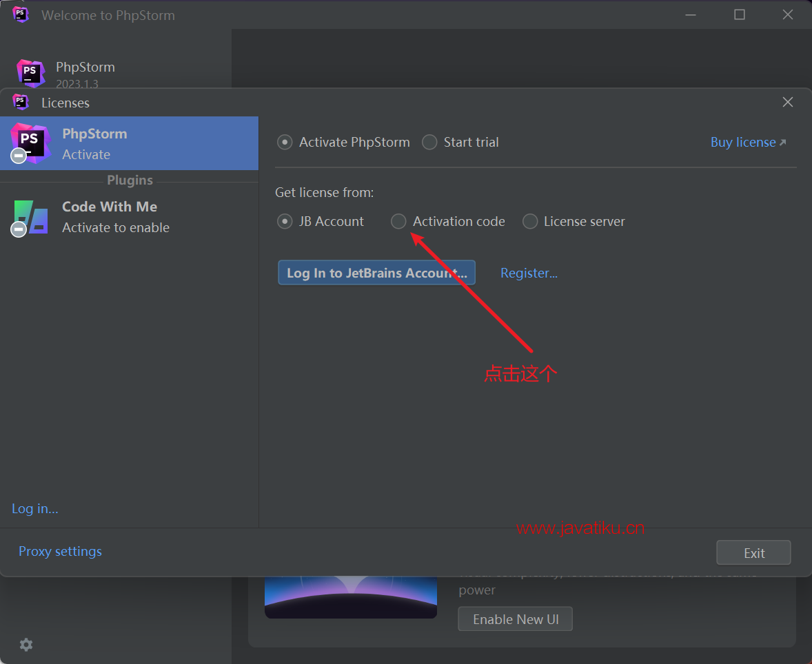812x664 pixels.
Task: Close the Welcome to PhpStorm window
Action: click(x=788, y=14)
